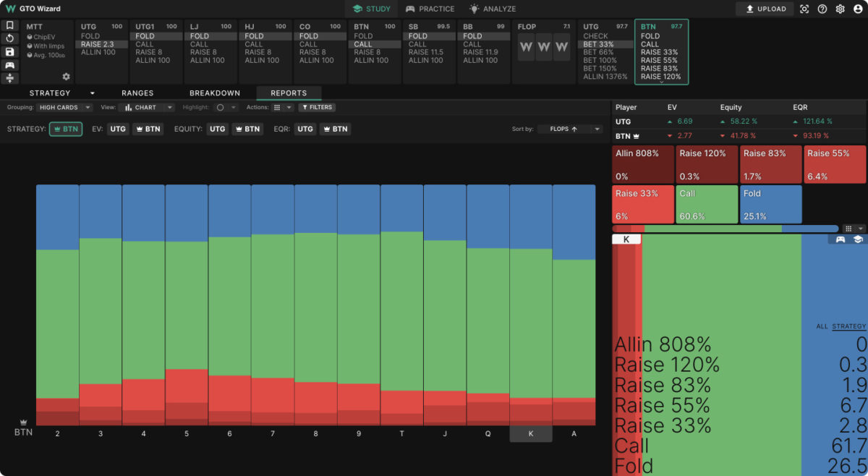Open the Actions grid dropdown
Viewport: 868px width, 476px height.
[282, 107]
